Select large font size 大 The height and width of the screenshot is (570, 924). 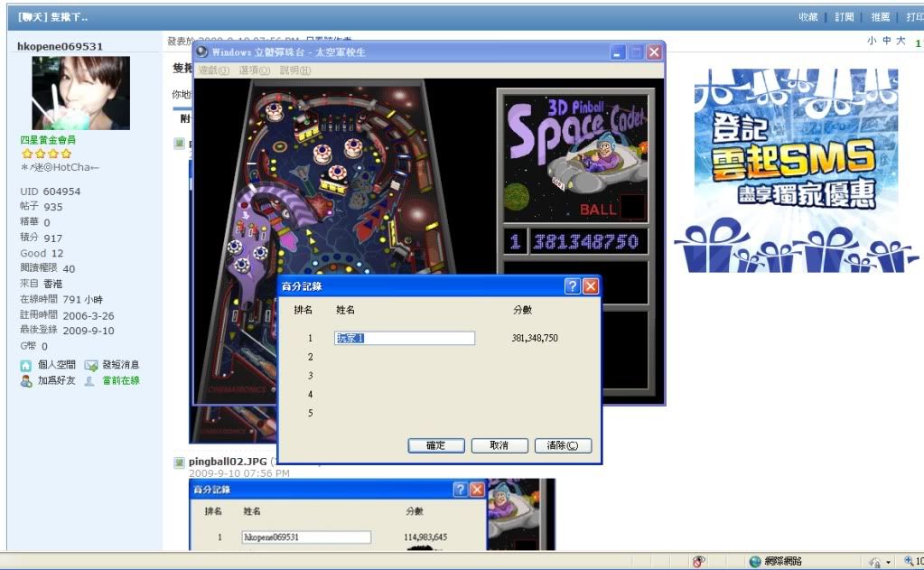(901, 41)
